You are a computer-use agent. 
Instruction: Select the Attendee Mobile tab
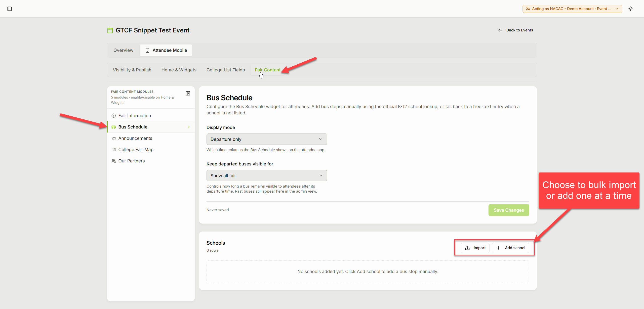[x=166, y=50]
